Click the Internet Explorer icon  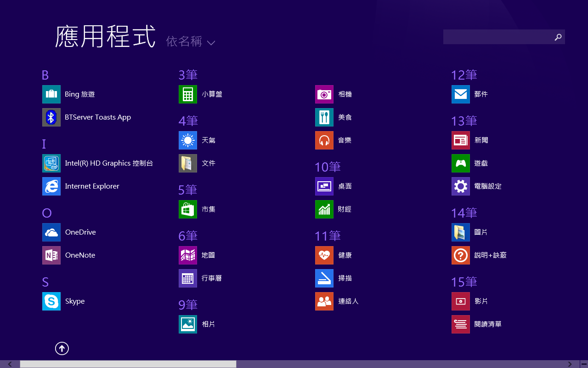point(51,186)
